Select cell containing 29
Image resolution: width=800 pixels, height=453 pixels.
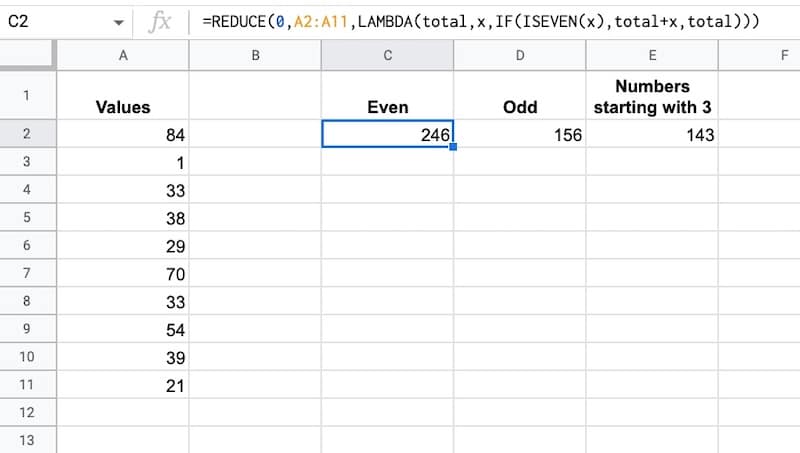tap(123, 245)
